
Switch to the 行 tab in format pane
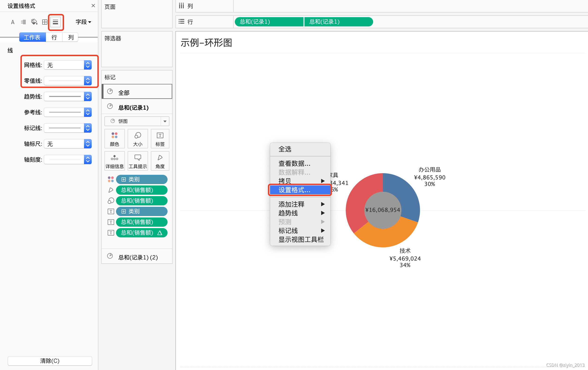point(54,37)
